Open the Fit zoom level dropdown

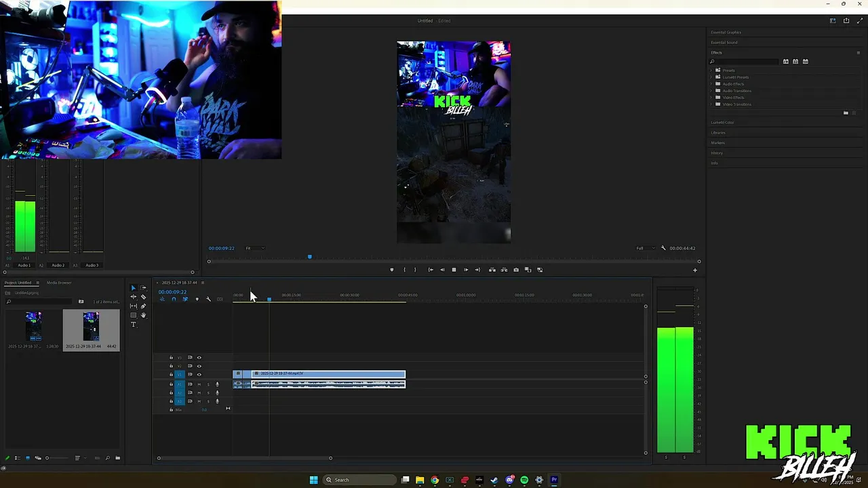(x=254, y=248)
